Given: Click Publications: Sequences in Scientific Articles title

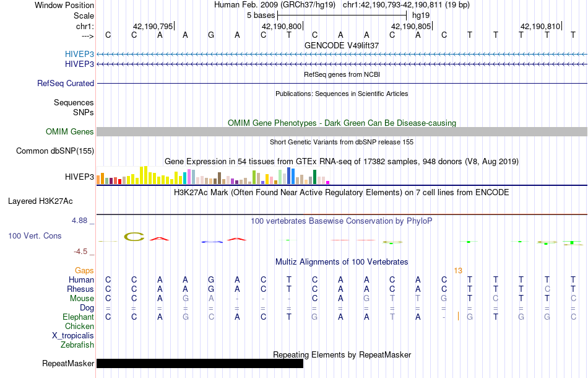Looking at the screenshot, I should (342, 94).
